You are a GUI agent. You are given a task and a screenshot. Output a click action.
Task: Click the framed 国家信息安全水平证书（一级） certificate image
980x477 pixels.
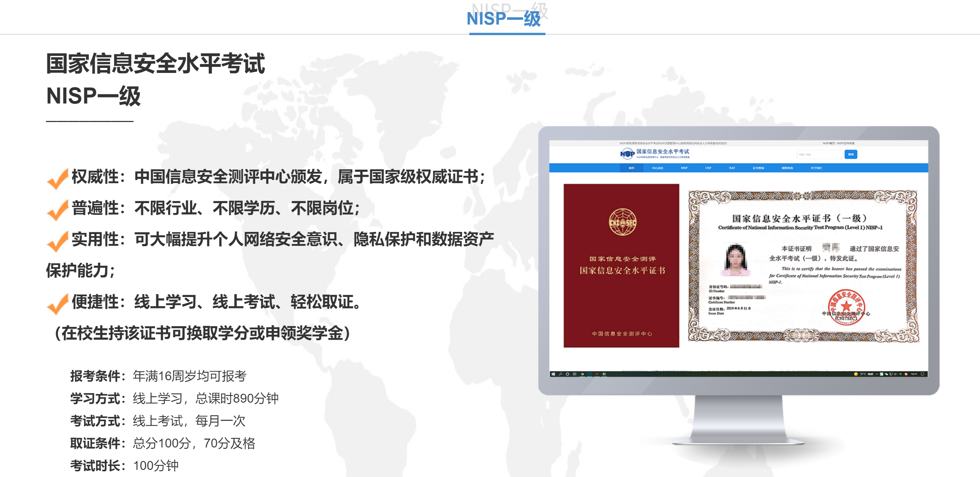[x=804, y=266]
